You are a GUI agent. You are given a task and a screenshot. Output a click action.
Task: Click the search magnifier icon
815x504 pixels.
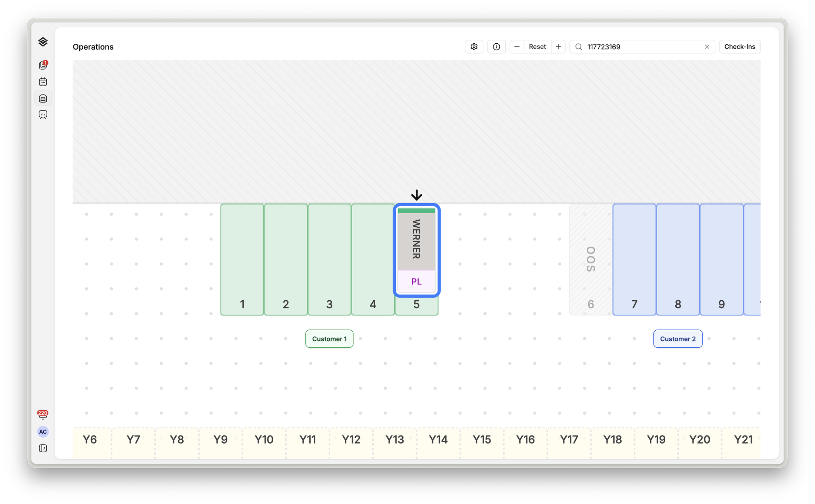click(x=578, y=47)
